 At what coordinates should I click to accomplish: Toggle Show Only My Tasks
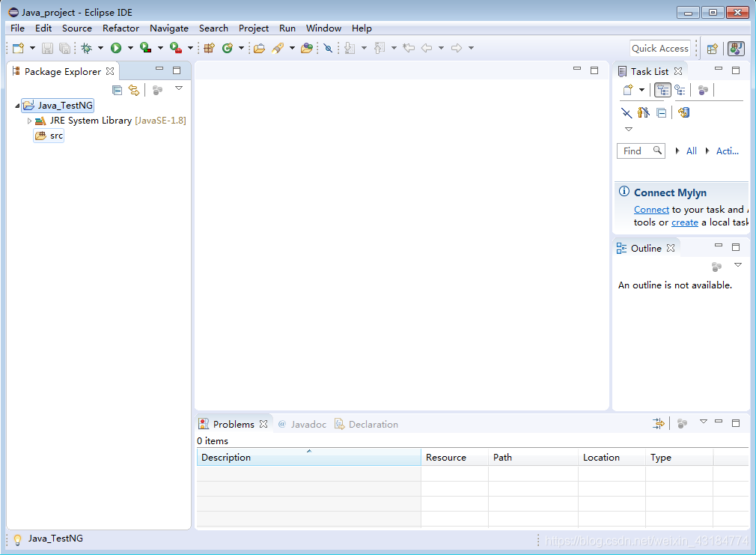click(x=644, y=112)
